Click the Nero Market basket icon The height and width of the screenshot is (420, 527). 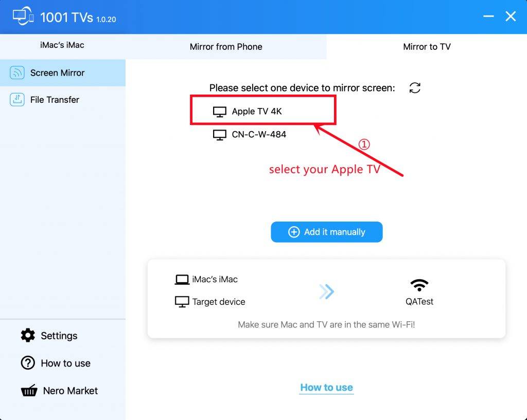[29, 391]
